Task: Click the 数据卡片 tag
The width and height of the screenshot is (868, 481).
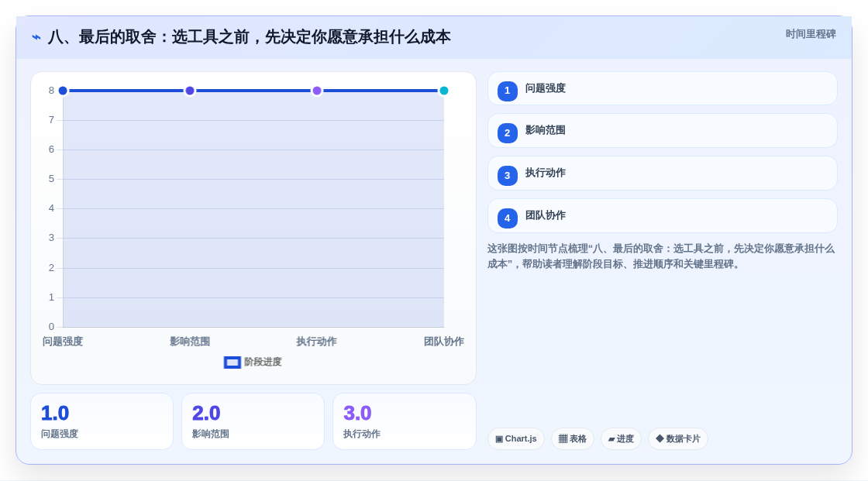Action: click(x=678, y=439)
